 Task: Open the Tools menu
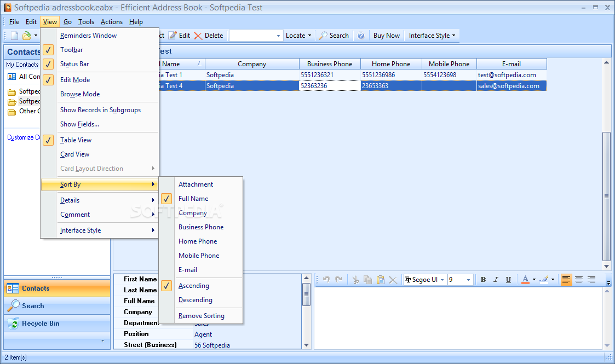tap(86, 22)
